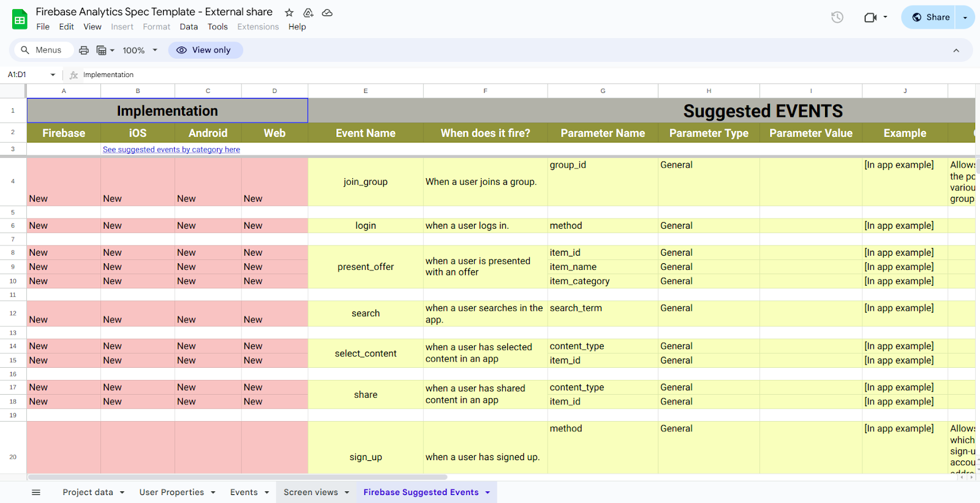Image resolution: width=980 pixels, height=503 pixels.
Task: Expand Meet call options arrow
Action: [x=885, y=17]
